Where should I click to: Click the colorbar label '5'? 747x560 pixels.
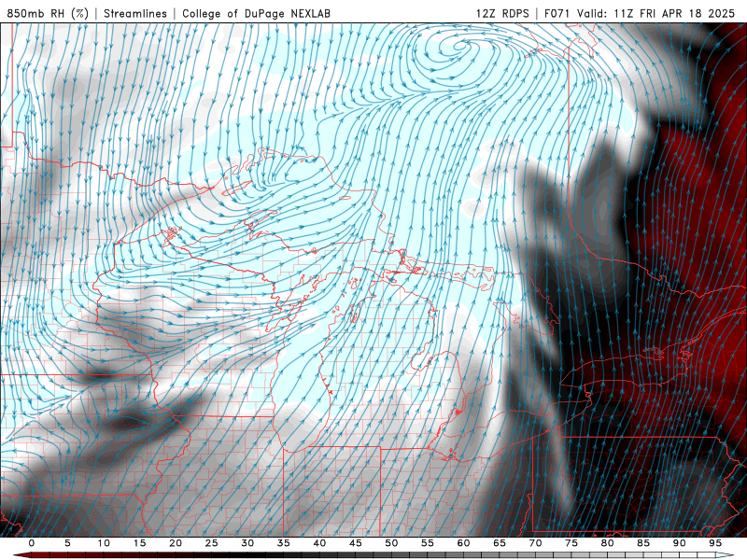(x=67, y=543)
